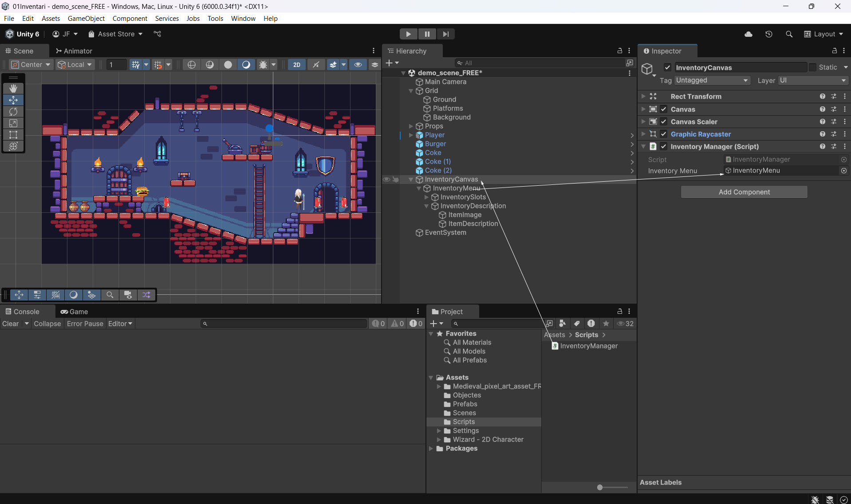Disable the Canvas Scaler component checkbox
This screenshot has height=504, width=851.
(x=664, y=122)
